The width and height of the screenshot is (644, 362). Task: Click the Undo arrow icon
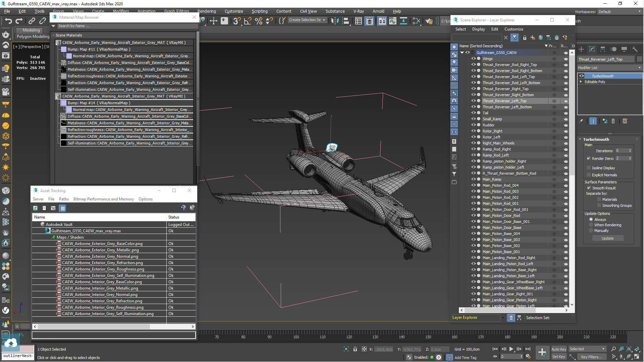click(8, 21)
